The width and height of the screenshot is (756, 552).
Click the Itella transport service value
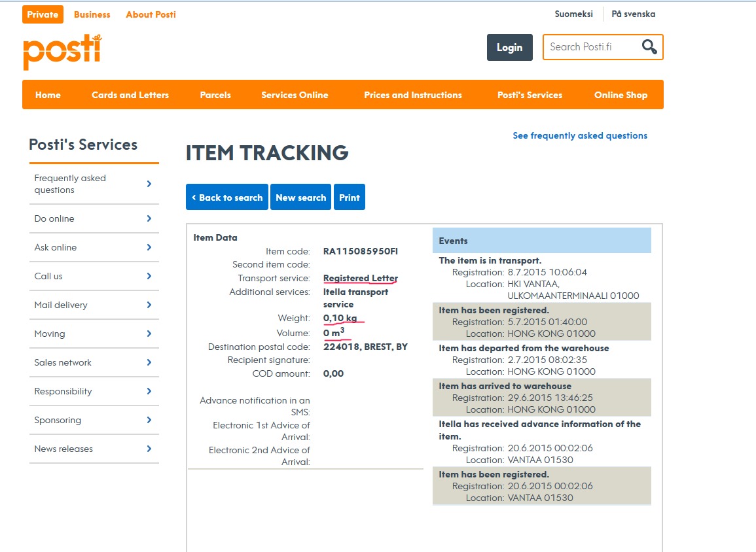tap(355, 298)
